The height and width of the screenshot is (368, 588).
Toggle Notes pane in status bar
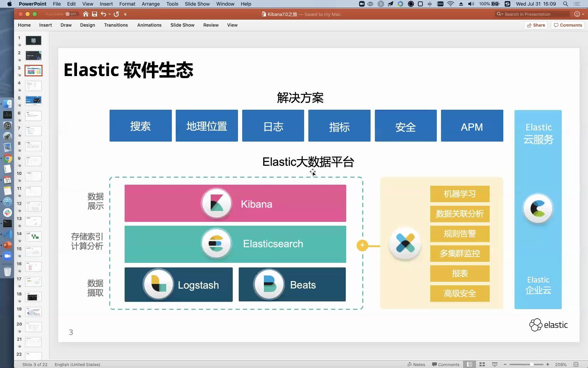click(416, 364)
